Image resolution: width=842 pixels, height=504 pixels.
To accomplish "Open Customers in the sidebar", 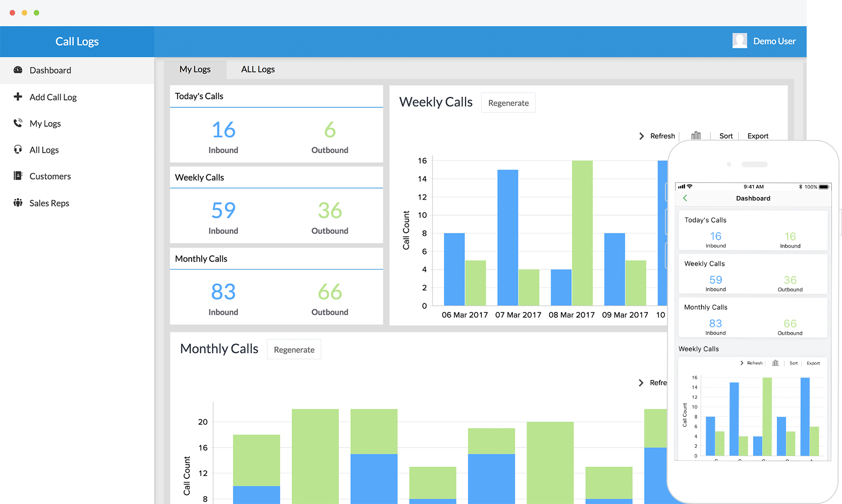I will pos(77,176).
